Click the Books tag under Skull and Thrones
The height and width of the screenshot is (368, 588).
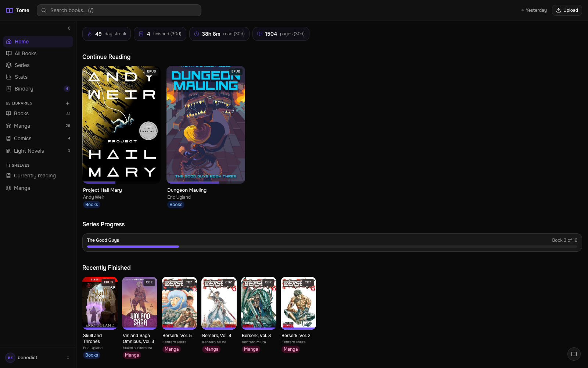92,355
